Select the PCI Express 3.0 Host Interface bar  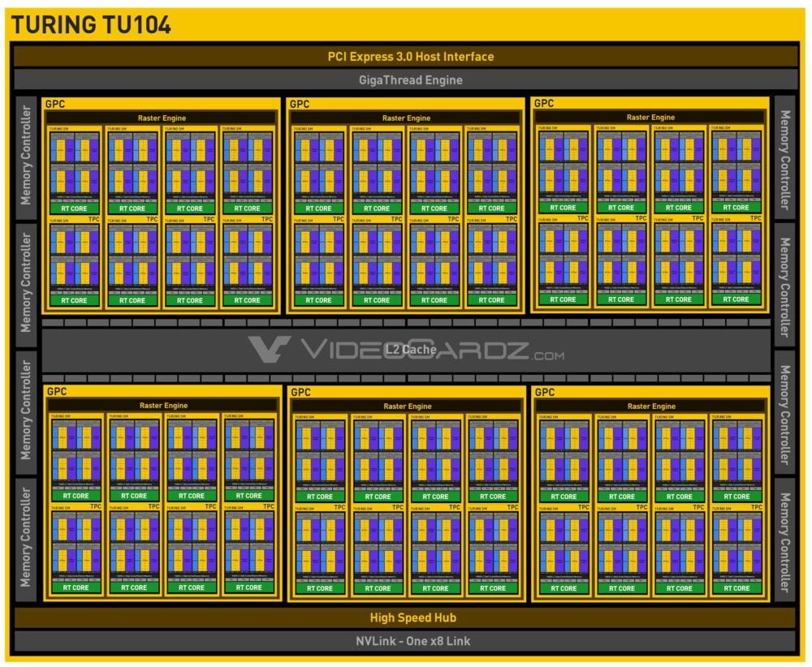(406, 57)
